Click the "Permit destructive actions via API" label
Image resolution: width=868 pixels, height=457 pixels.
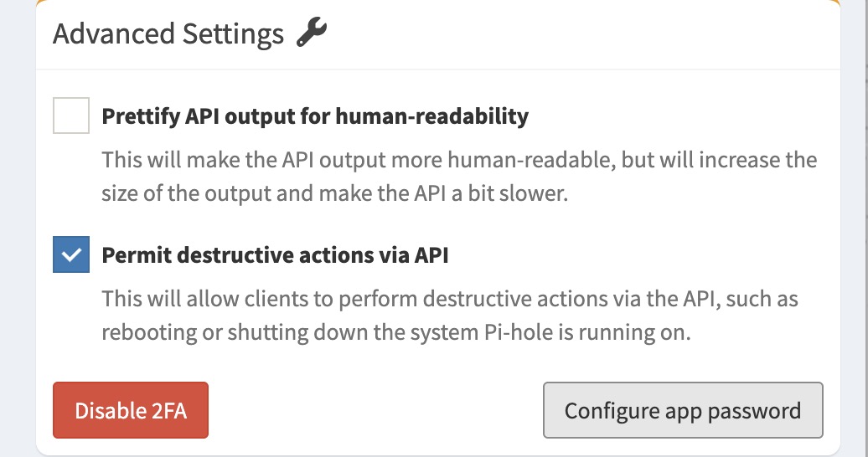(x=275, y=255)
